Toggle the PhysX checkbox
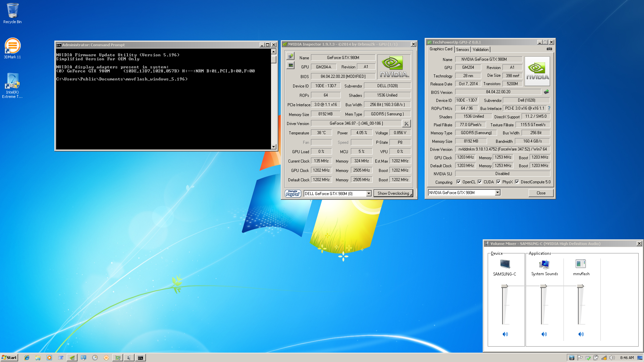The height and width of the screenshot is (362, 644). click(x=498, y=182)
